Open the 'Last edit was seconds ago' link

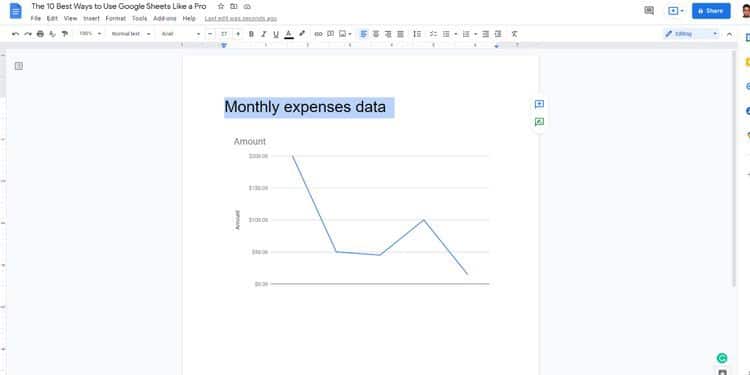pyautogui.click(x=241, y=19)
